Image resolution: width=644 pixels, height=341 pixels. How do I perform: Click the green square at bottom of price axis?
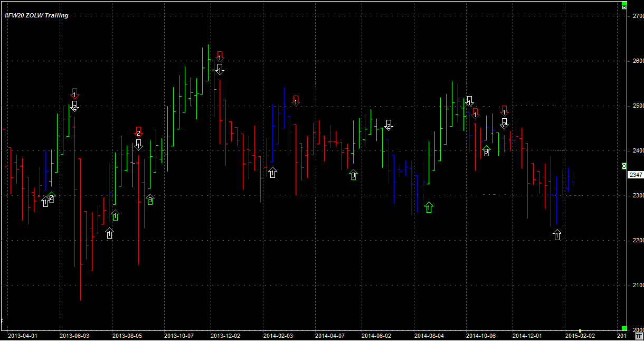click(624, 328)
